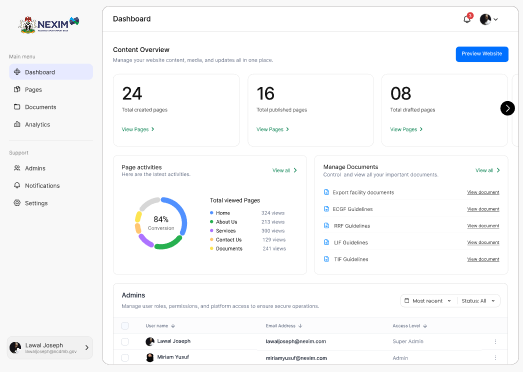Check the Miriam Yusuf row checkbox

pos(125,358)
